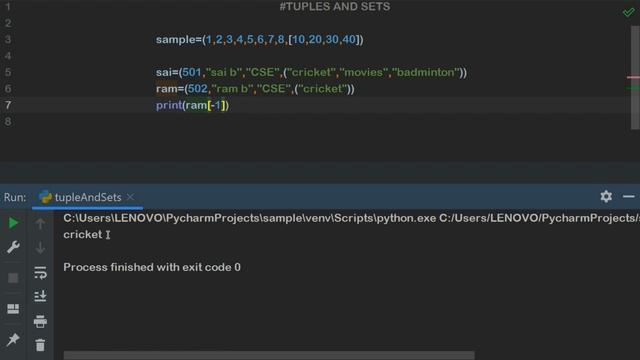Click the 'cricket' output line in console

83,235
